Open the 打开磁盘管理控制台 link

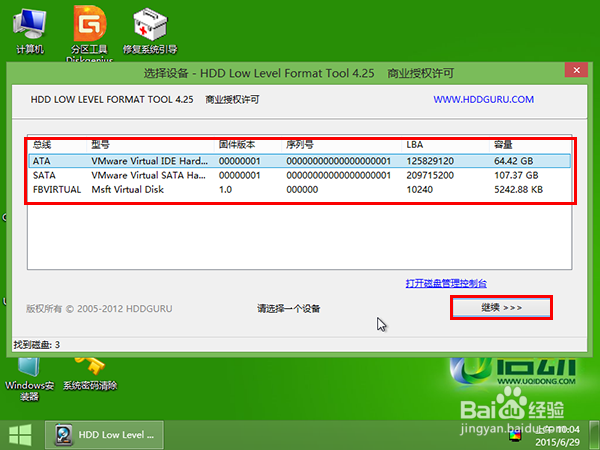[446, 284]
